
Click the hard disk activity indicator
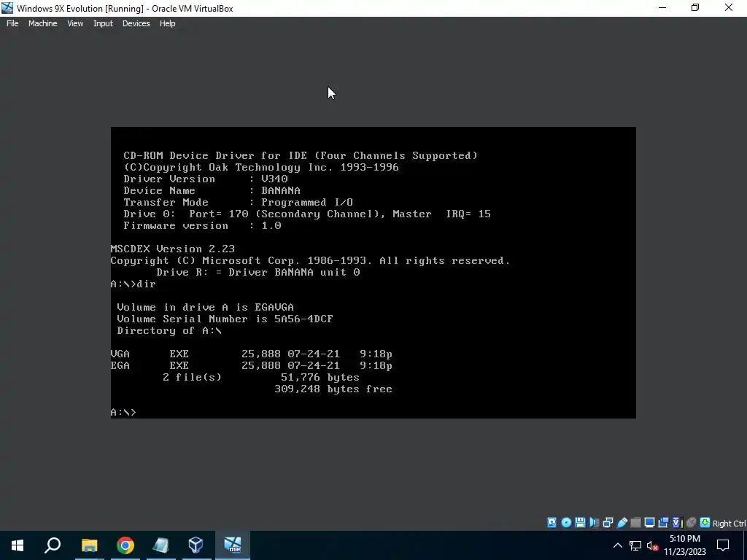point(551,522)
